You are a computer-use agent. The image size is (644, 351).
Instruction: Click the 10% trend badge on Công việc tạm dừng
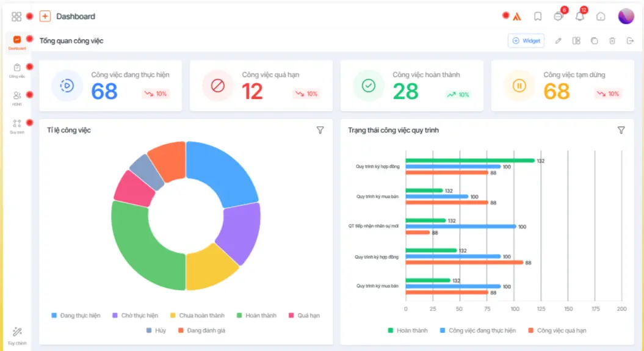607,93
